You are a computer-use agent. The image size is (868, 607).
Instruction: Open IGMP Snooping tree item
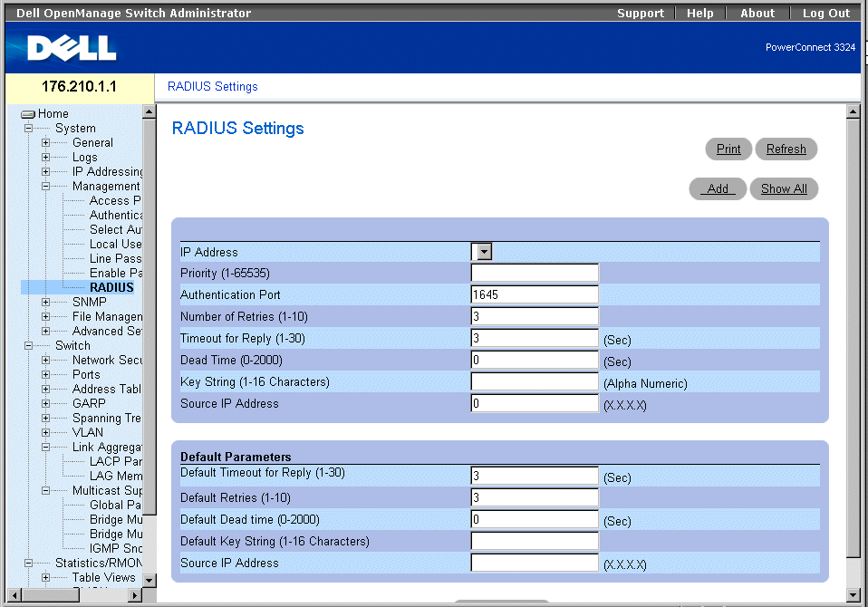click(x=115, y=548)
